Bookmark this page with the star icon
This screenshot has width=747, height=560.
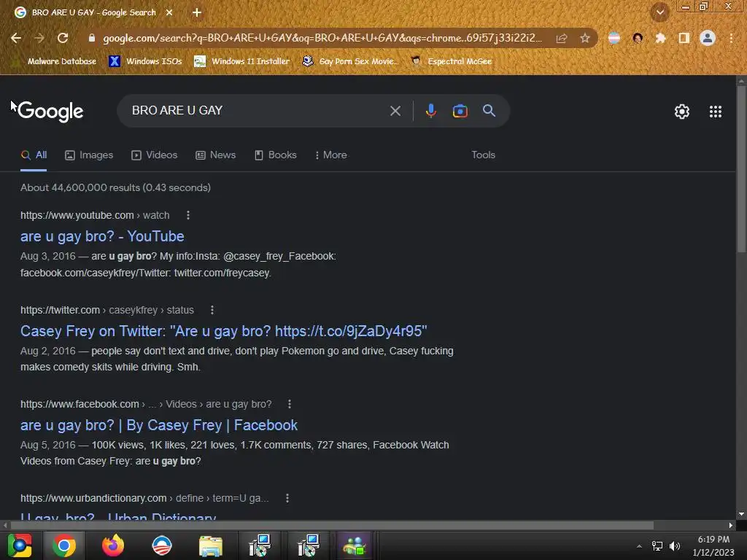click(x=585, y=38)
